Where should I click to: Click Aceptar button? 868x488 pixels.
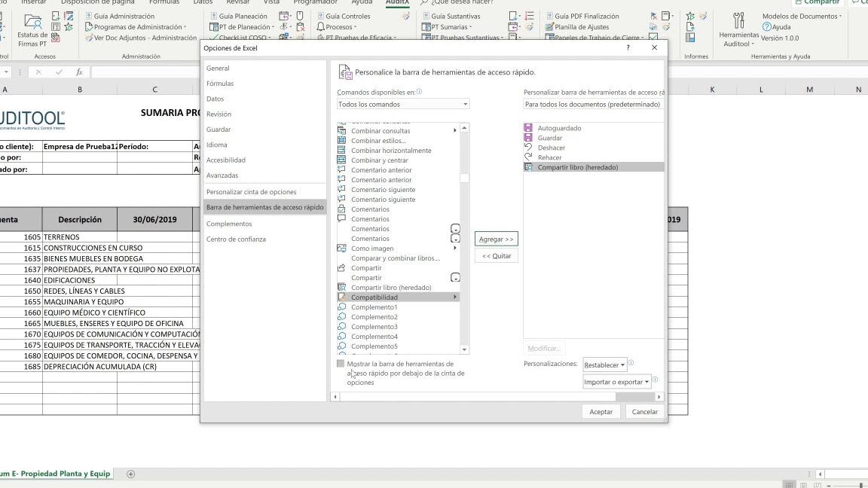(x=601, y=412)
